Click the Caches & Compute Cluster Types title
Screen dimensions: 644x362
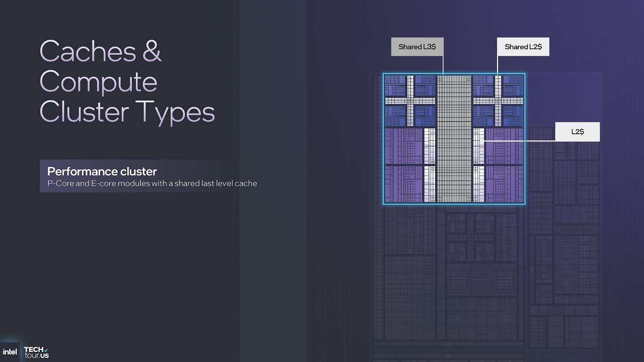(127, 81)
